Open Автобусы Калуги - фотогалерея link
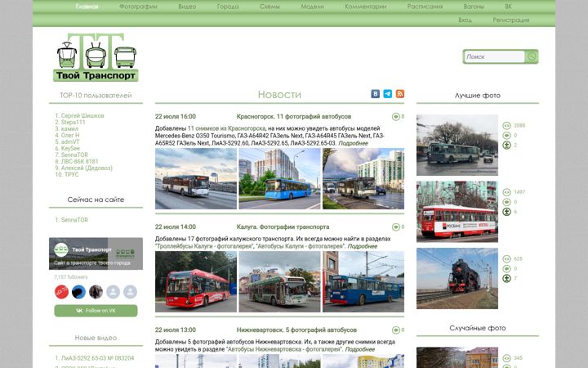Image resolution: width=588 pixels, height=368 pixels. [301, 246]
